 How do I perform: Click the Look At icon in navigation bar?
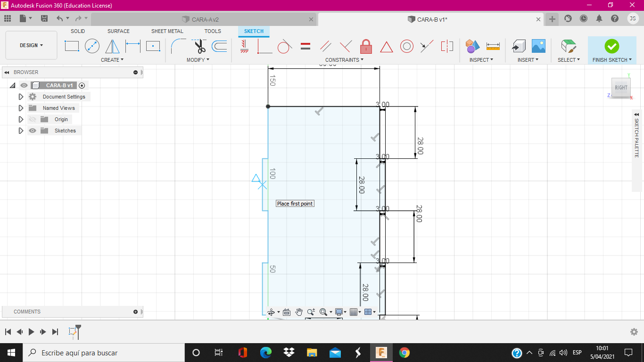click(x=286, y=312)
